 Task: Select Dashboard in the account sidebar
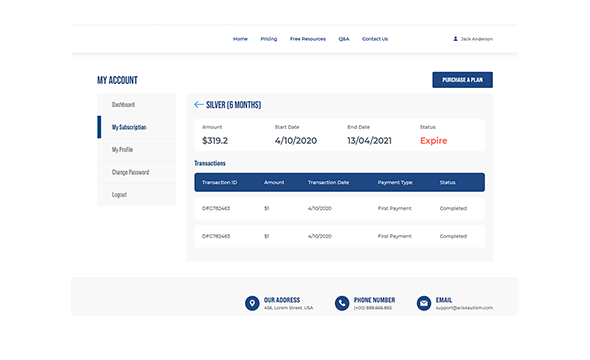(x=137, y=105)
